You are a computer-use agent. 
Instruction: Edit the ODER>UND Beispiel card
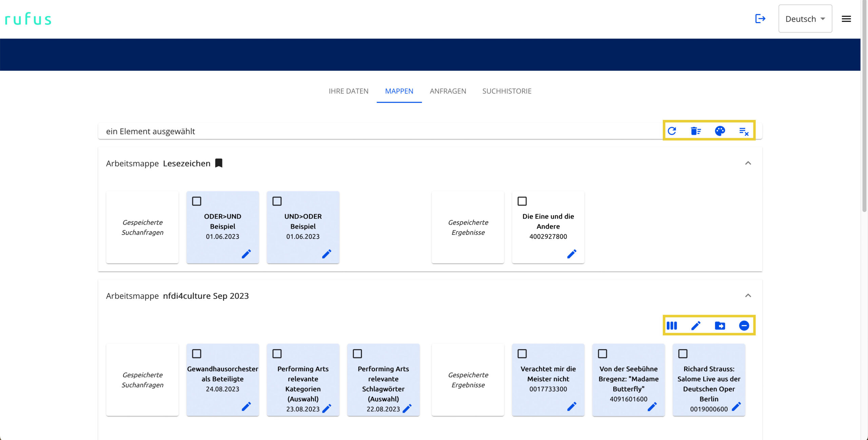(x=246, y=254)
